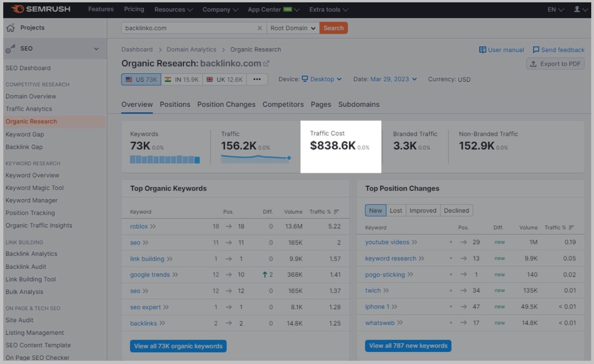The width and height of the screenshot is (594, 364).
Task: Open the external link icon next to backlinko.com
Action: (266, 63)
